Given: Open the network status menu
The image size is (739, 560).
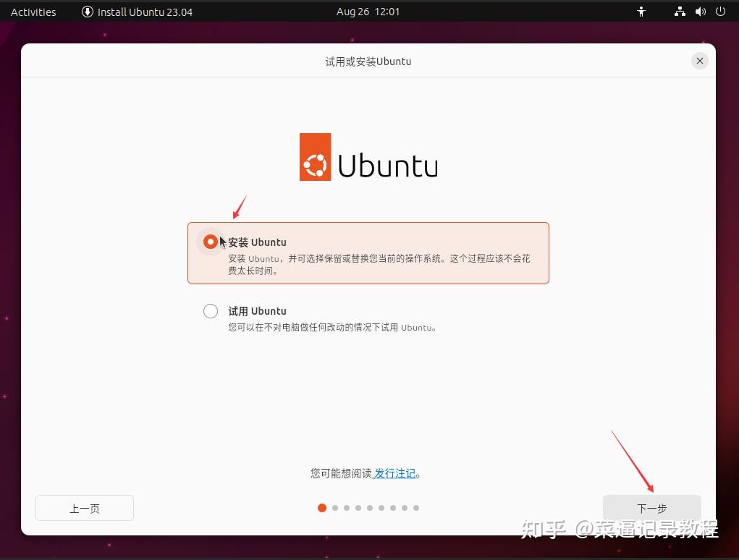Looking at the screenshot, I should [x=680, y=12].
